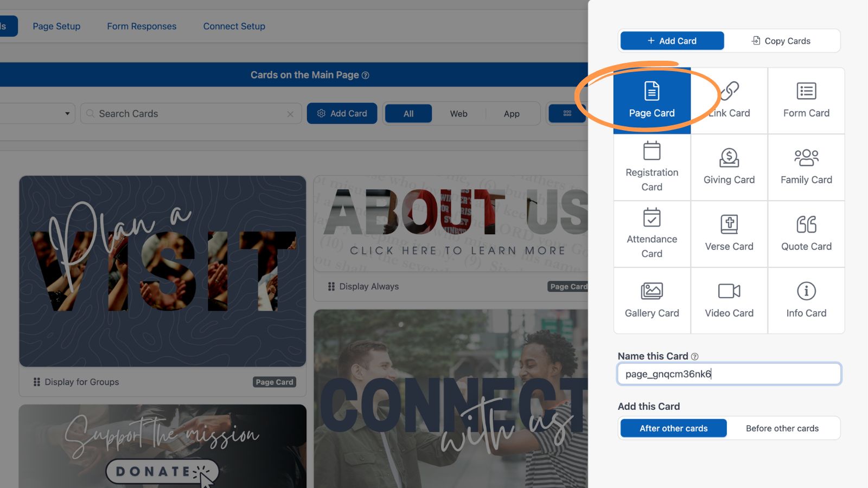The image size is (868, 488).
Task: Click drag handle on Display for Groups card
Action: click(x=37, y=382)
